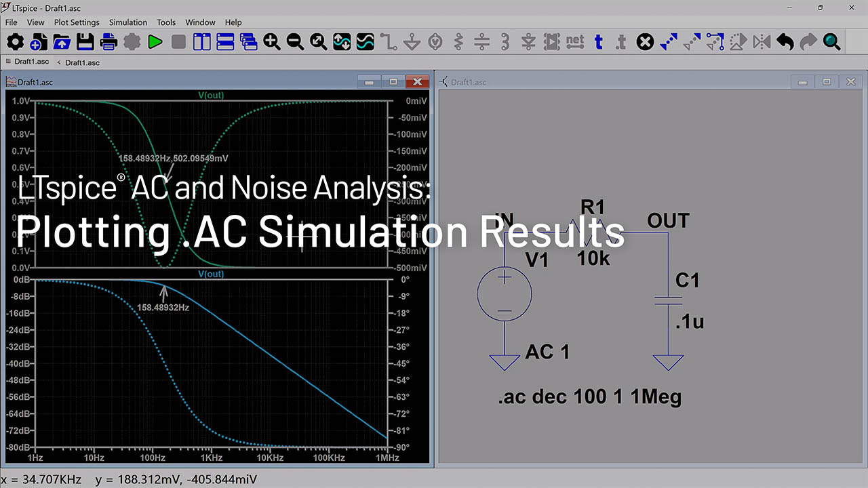Click the V1 voltage source label
This screenshot has height=488, width=868.
(537, 260)
